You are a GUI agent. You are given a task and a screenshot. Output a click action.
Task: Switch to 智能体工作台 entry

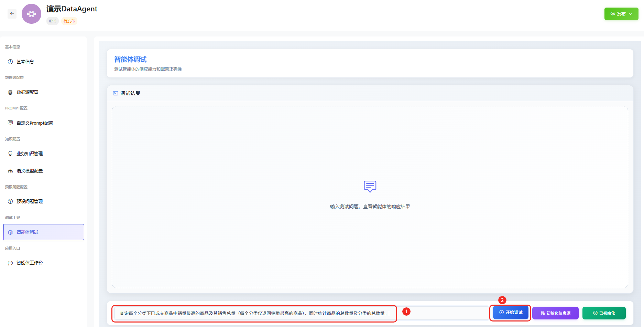coord(29,263)
